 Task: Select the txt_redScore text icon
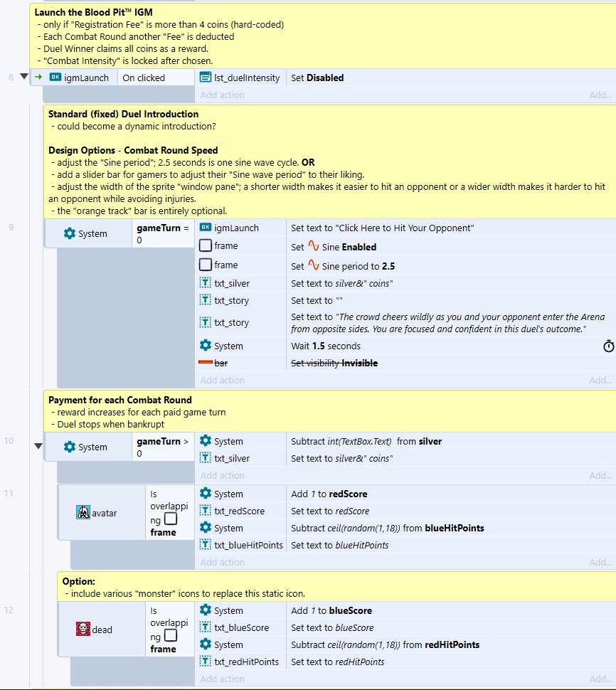pos(206,511)
